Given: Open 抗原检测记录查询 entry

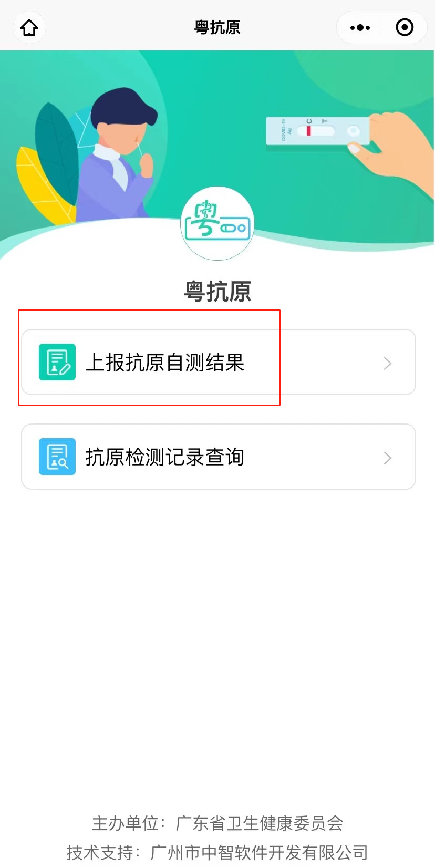Looking at the screenshot, I should [219, 457].
